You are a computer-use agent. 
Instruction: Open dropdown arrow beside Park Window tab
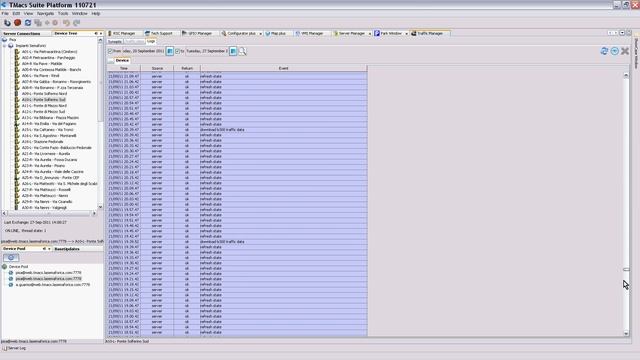pyautogui.click(x=407, y=33)
